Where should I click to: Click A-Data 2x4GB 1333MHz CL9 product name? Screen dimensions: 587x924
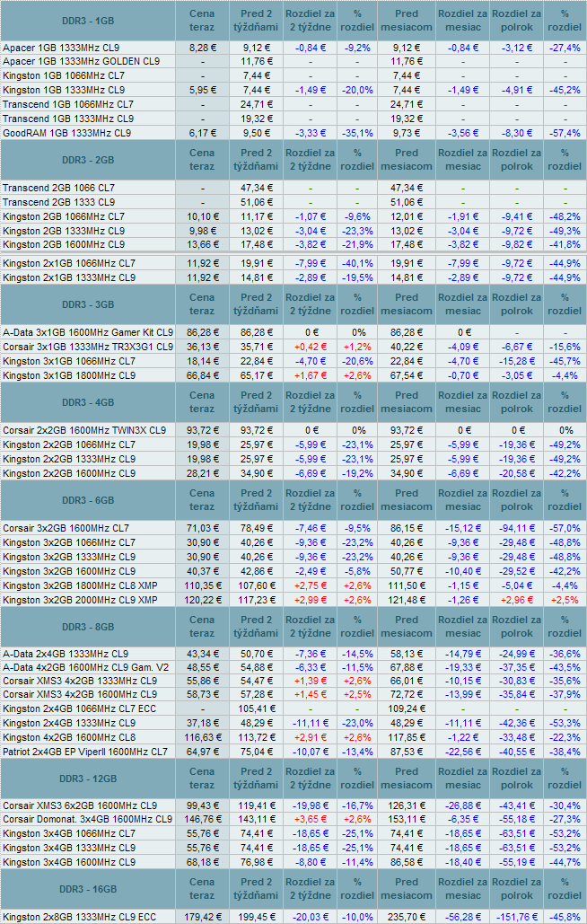click(x=66, y=654)
